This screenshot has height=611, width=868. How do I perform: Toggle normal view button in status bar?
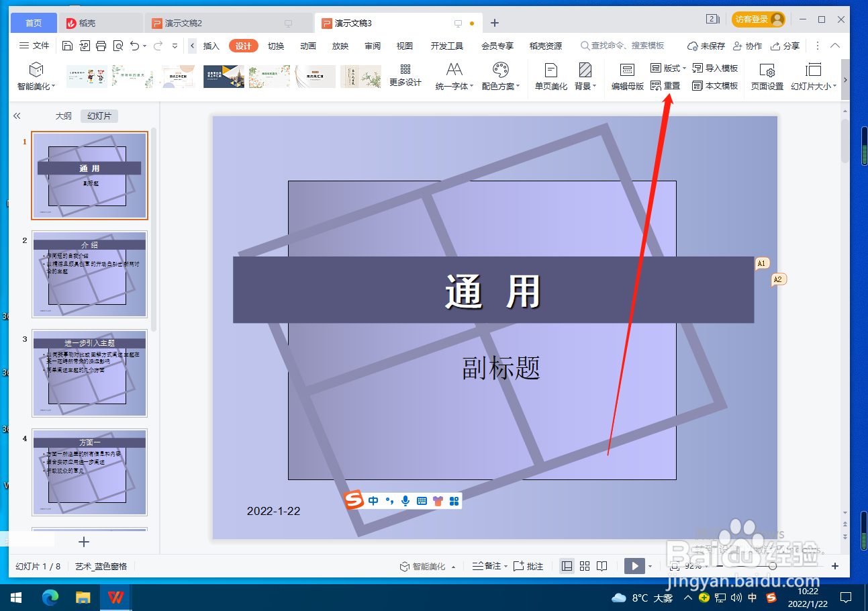click(567, 566)
